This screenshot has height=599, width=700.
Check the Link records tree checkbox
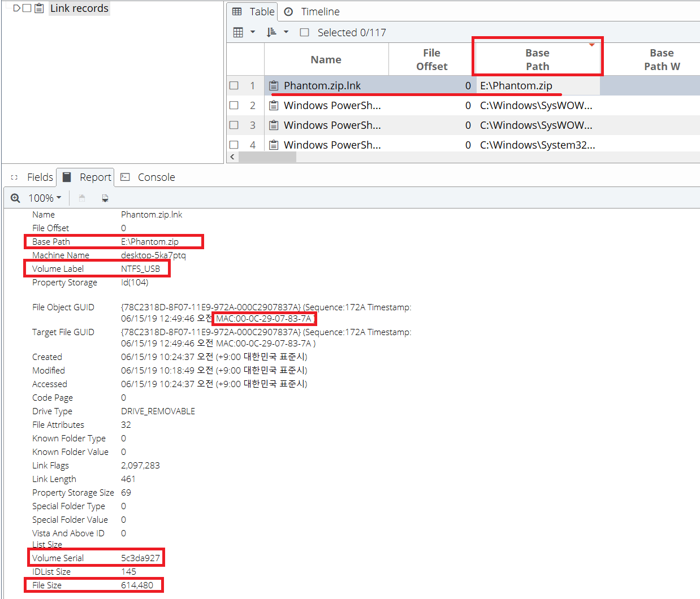click(x=27, y=8)
